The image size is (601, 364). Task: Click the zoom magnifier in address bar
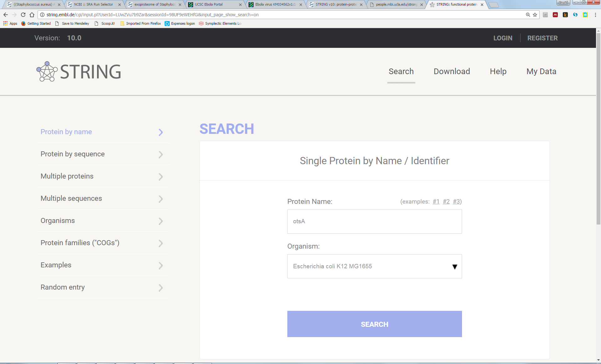pyautogui.click(x=528, y=15)
